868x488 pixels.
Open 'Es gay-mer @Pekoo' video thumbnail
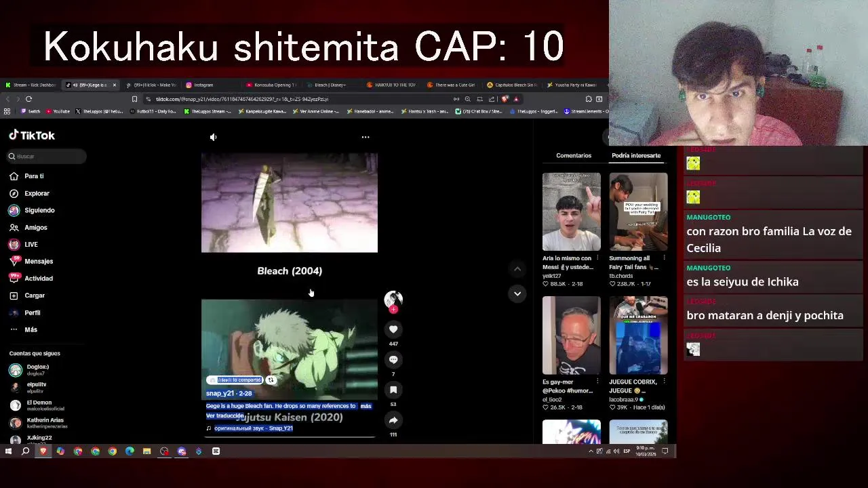point(572,335)
